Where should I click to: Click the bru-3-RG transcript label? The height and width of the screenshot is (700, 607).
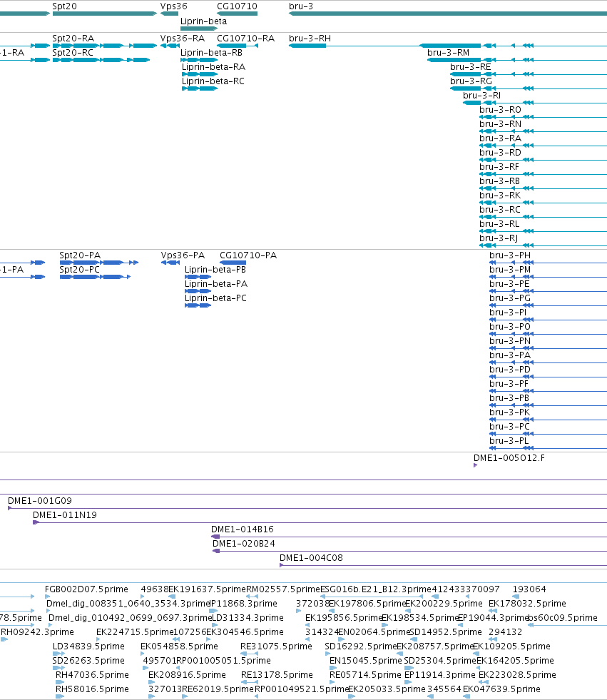[471, 81]
